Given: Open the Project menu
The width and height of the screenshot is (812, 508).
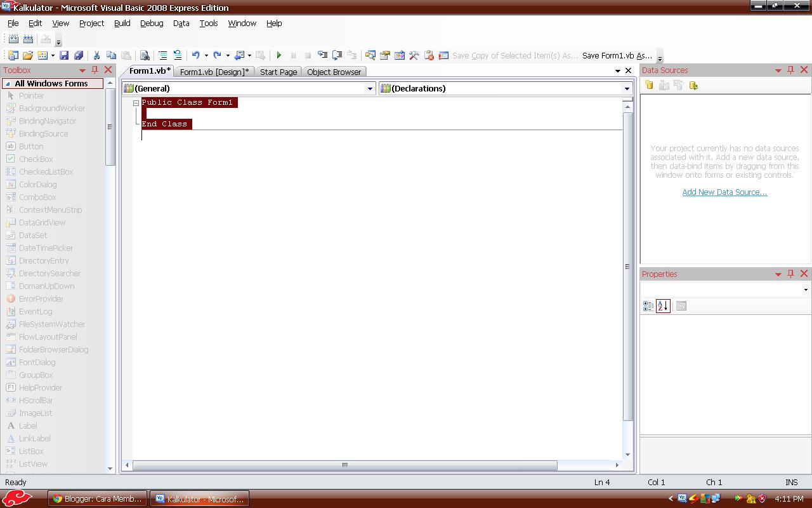Looking at the screenshot, I should [91, 23].
